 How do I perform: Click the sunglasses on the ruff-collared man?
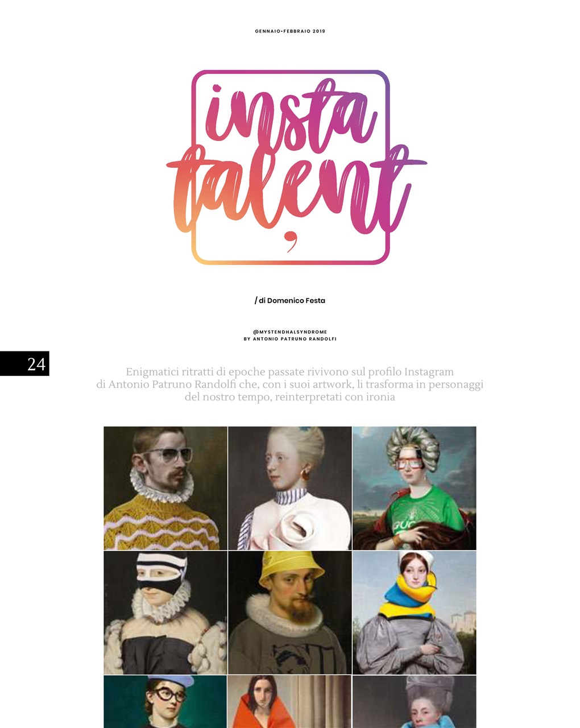[165, 456]
